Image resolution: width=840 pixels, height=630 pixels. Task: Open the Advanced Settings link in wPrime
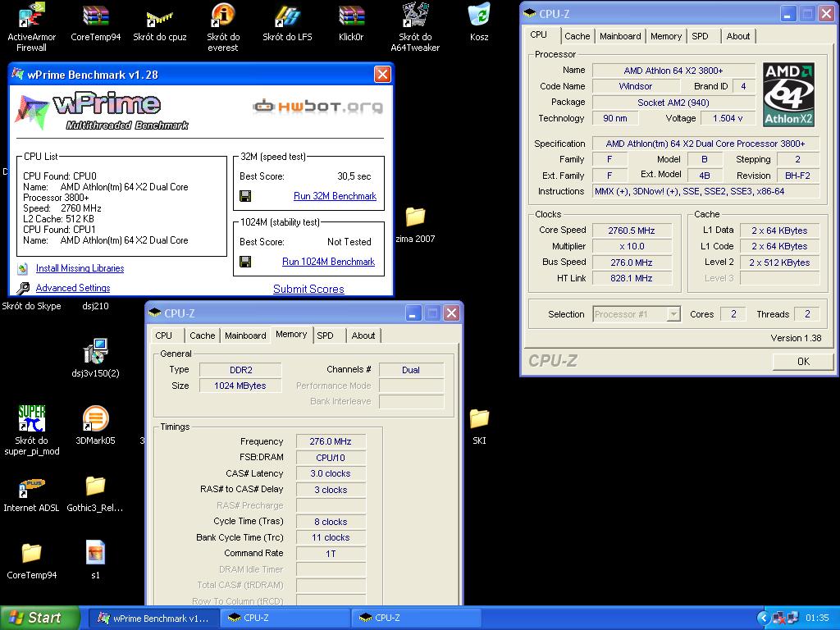(x=73, y=288)
